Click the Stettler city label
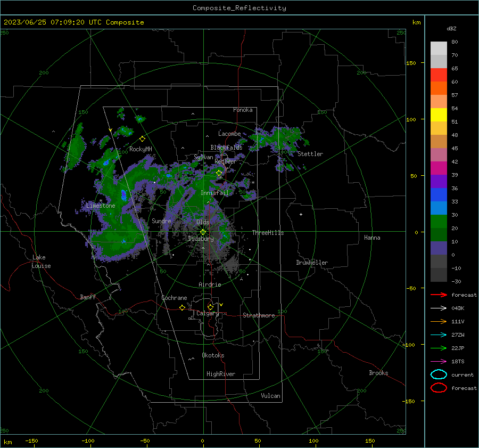 [x=310, y=154]
